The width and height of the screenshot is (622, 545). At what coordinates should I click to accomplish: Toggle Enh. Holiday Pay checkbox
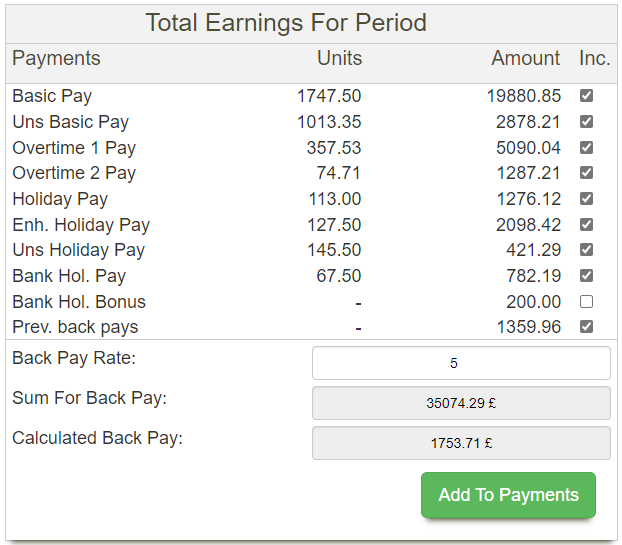point(587,224)
